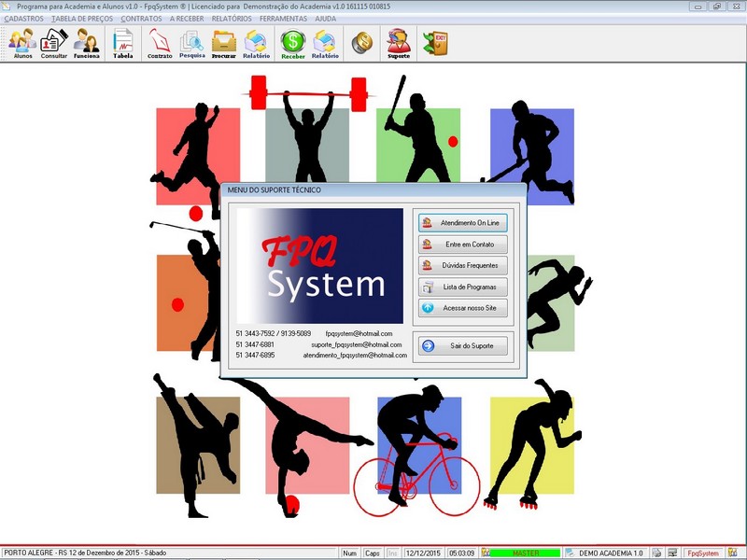Image resolution: width=747 pixels, height=560 pixels.
Task: Click the last icon after FpqSystem in status bar
Action: pyautogui.click(x=733, y=553)
